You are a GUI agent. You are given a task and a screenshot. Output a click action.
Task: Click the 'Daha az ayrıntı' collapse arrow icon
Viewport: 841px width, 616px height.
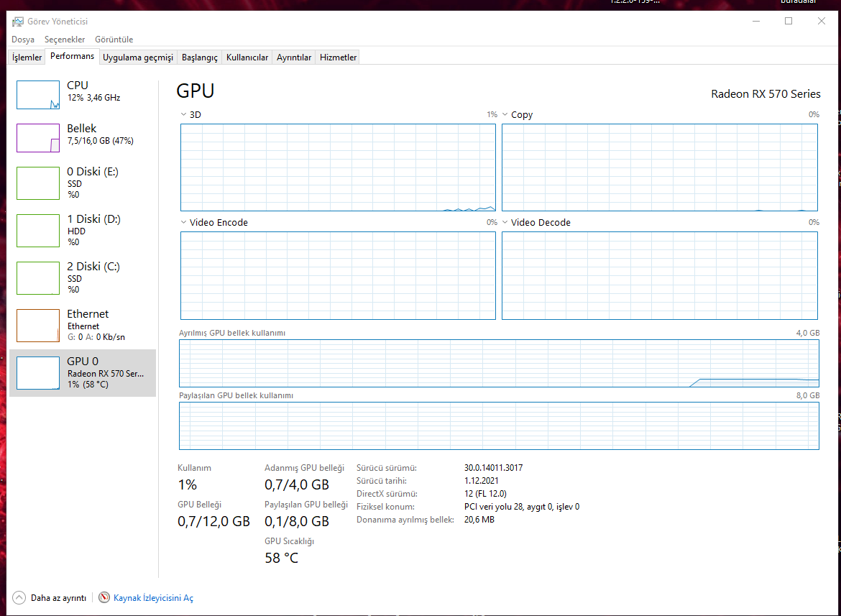click(19, 597)
